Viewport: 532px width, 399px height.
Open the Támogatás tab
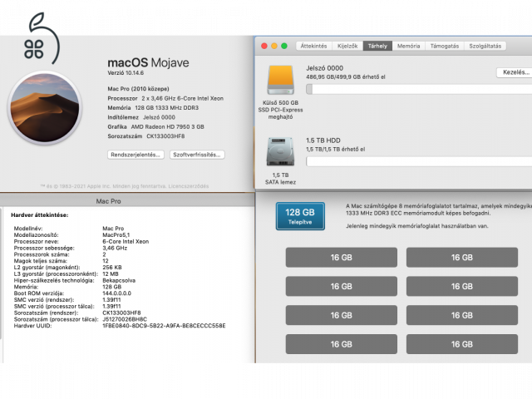click(x=444, y=47)
